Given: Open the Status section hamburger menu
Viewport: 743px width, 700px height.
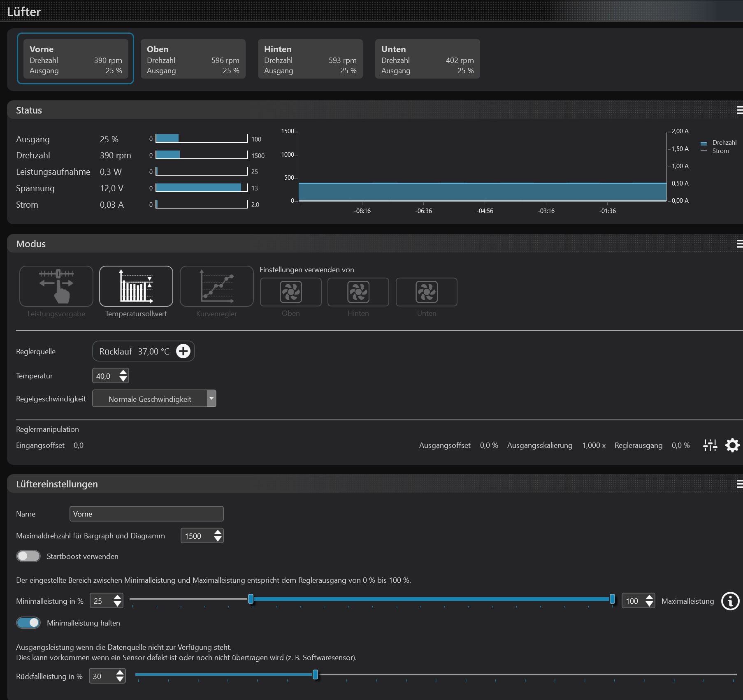Looking at the screenshot, I should point(739,110).
